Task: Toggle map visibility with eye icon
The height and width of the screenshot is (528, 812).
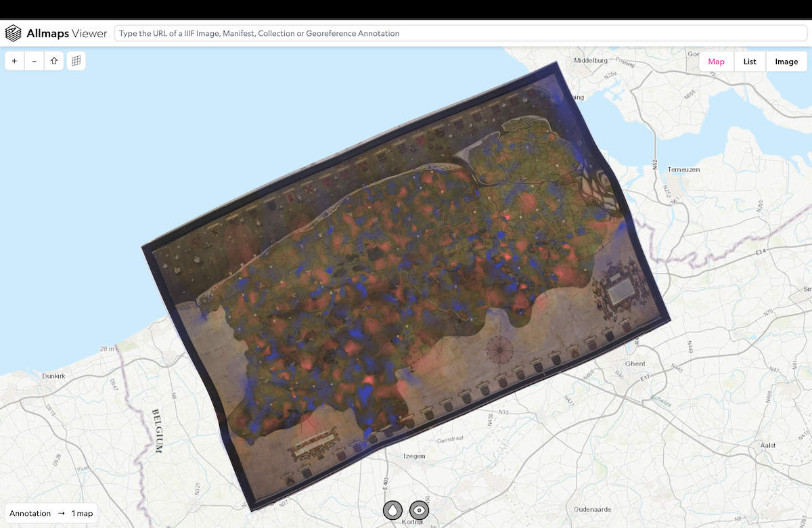Action: (420, 510)
